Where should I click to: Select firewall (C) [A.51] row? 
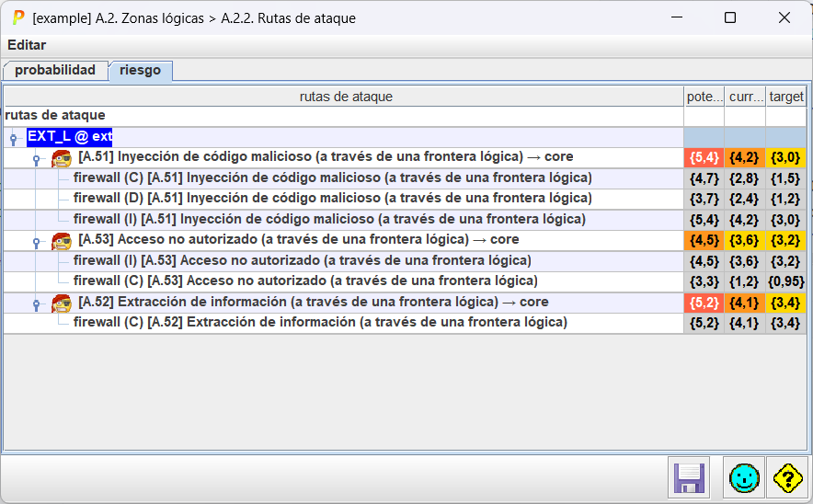(x=332, y=178)
